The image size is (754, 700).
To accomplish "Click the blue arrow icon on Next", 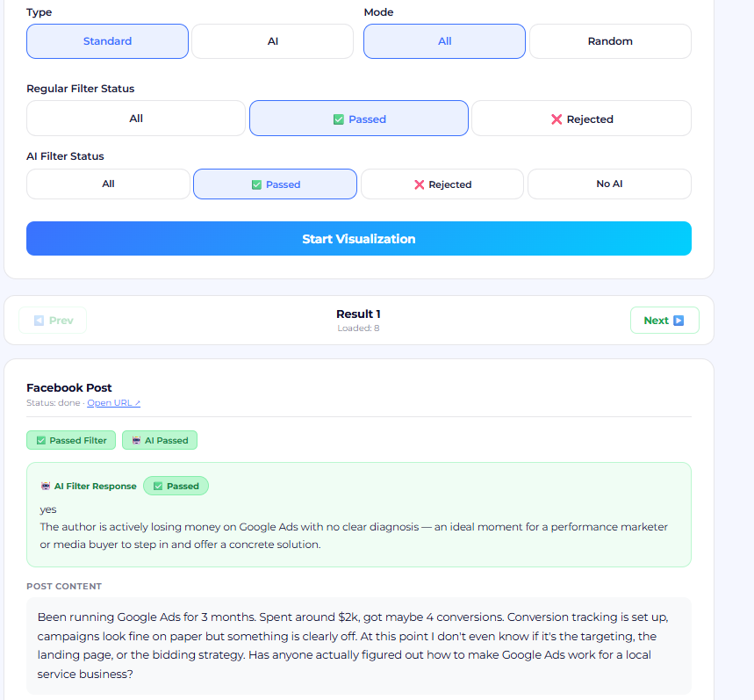I will (679, 321).
